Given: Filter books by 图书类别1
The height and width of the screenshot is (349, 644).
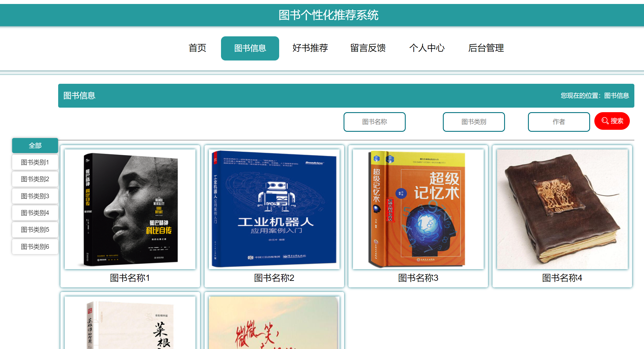Looking at the screenshot, I should (35, 162).
